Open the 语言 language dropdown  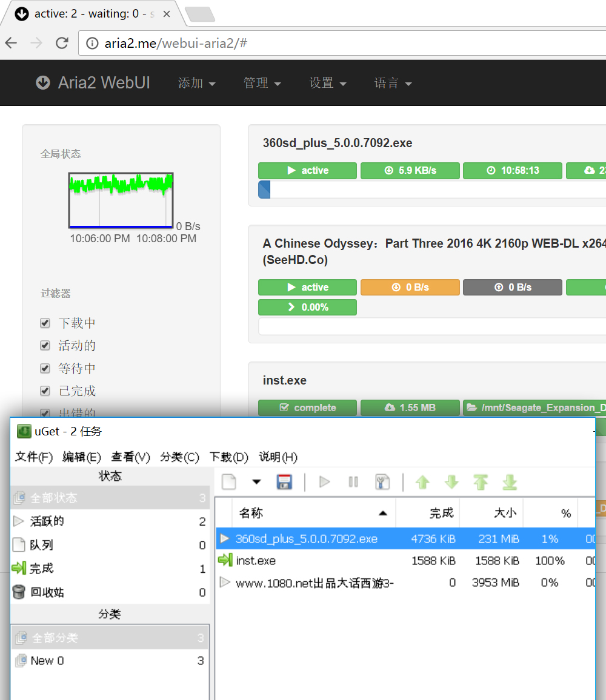(x=393, y=83)
